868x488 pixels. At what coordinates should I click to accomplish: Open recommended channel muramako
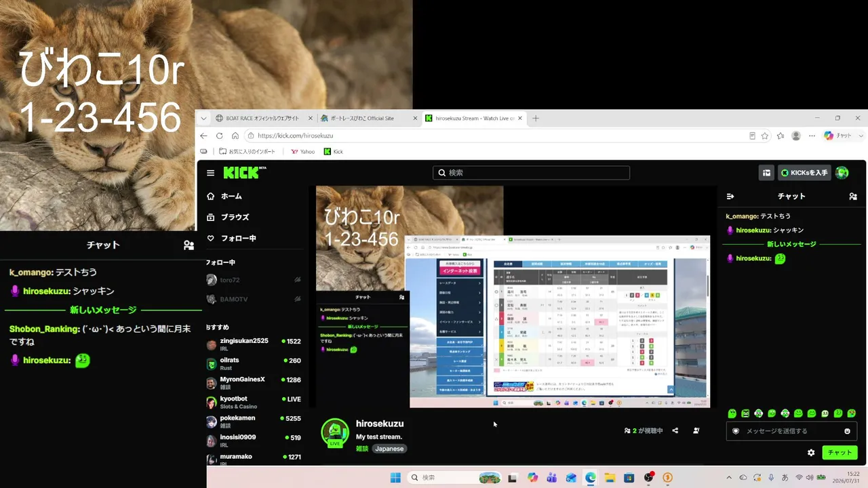(254, 459)
